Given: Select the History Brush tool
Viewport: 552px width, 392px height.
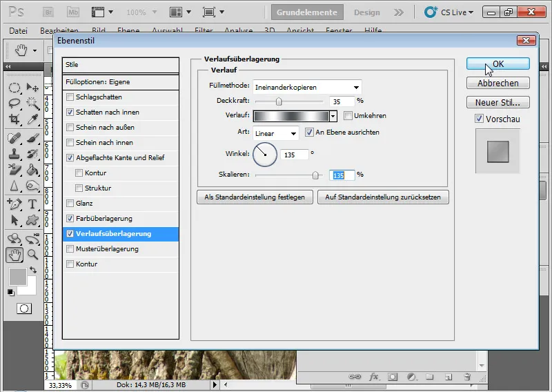Looking at the screenshot, I should 32,154.
